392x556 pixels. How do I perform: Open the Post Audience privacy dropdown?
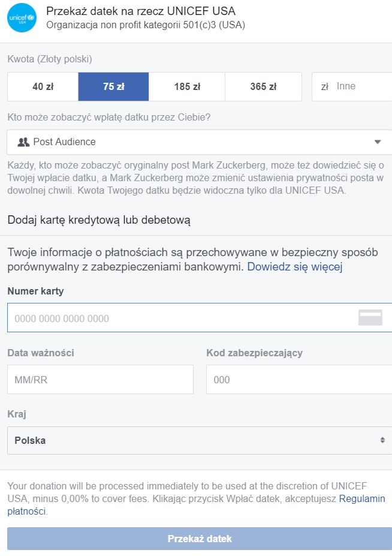click(x=200, y=142)
